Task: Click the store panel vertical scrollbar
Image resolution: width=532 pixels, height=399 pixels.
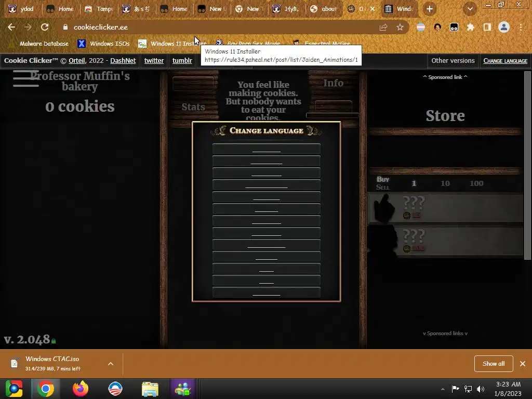Action: pos(527,166)
